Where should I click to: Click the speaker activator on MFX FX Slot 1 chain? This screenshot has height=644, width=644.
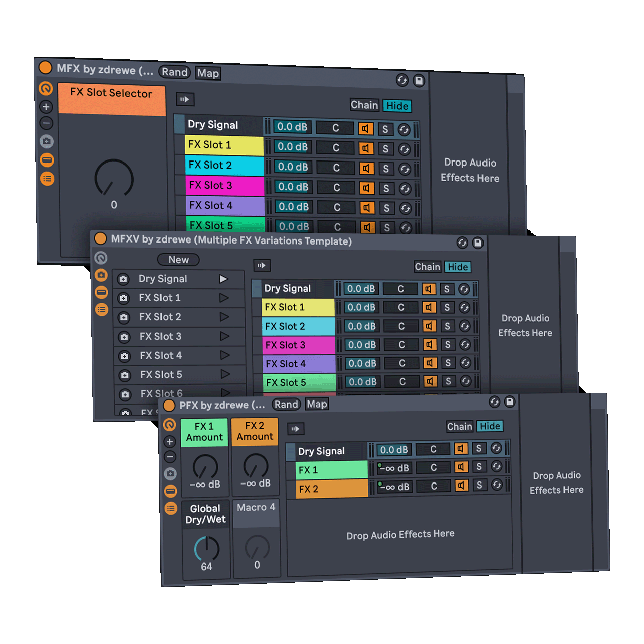(366, 148)
